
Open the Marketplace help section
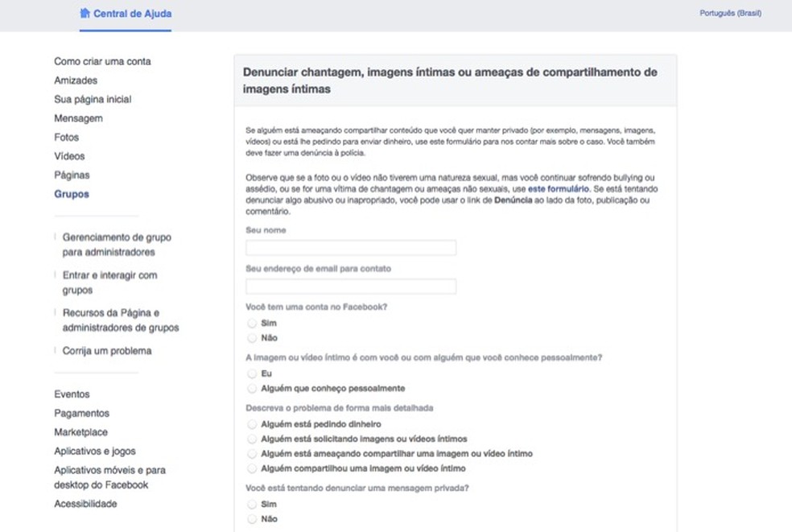[x=80, y=432]
